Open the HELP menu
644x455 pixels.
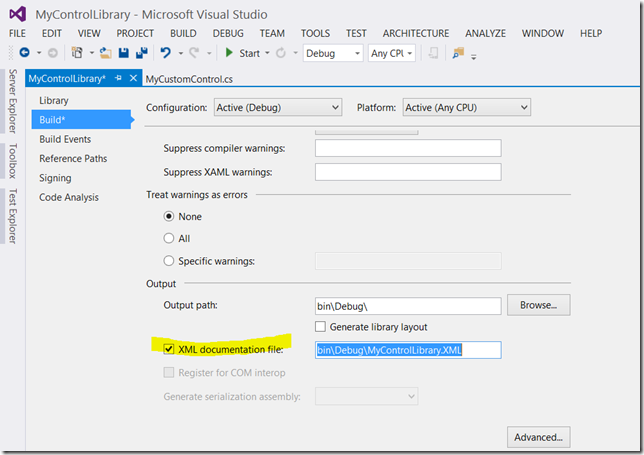pos(591,33)
